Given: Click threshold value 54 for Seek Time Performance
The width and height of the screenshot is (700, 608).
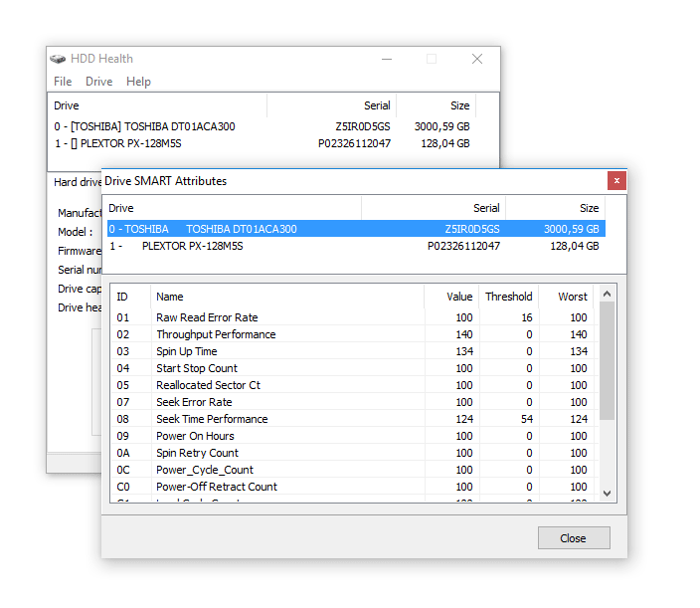Looking at the screenshot, I should tap(527, 419).
